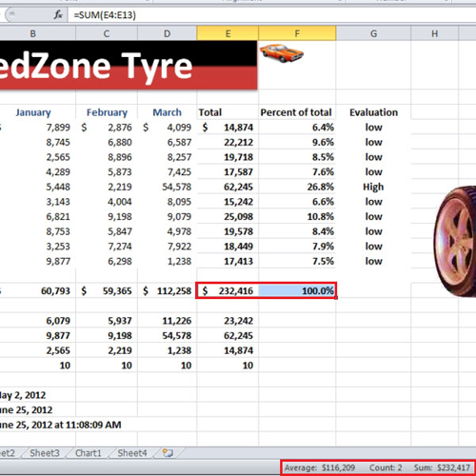Click the High evaluation cell
The height and width of the screenshot is (476, 476).
click(373, 187)
